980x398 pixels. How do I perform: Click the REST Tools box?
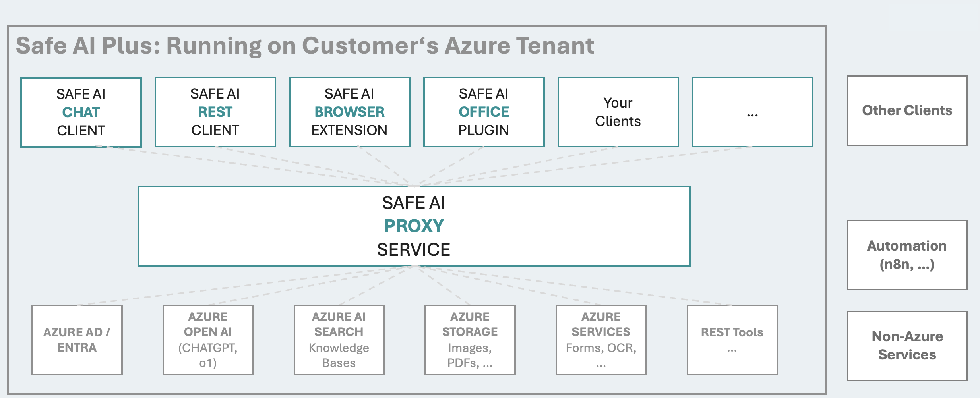coord(732,340)
